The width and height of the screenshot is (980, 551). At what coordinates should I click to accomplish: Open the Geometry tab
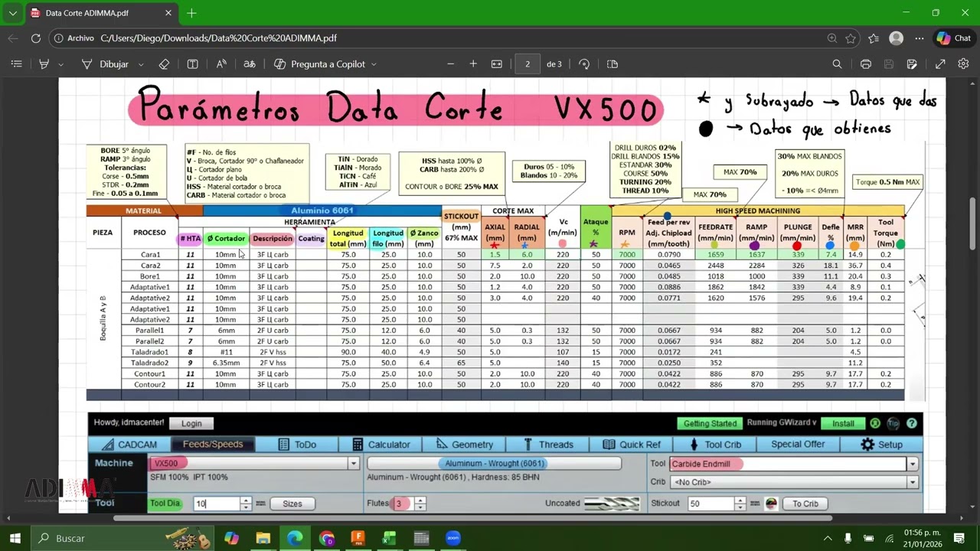click(x=465, y=445)
